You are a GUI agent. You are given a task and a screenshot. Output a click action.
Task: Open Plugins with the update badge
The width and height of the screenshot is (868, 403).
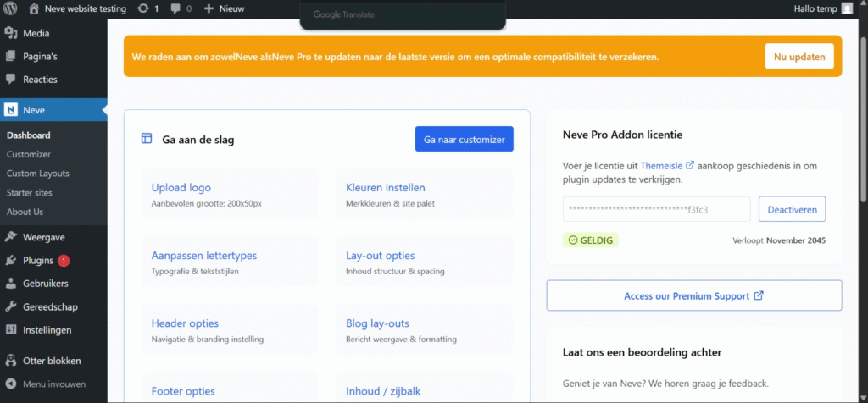(x=38, y=261)
